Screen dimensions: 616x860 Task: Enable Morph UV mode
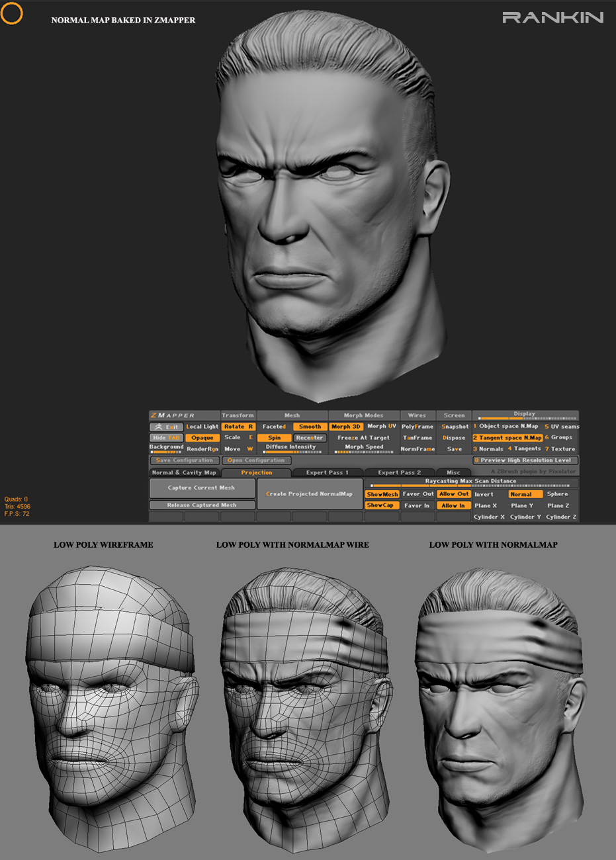[x=382, y=427]
